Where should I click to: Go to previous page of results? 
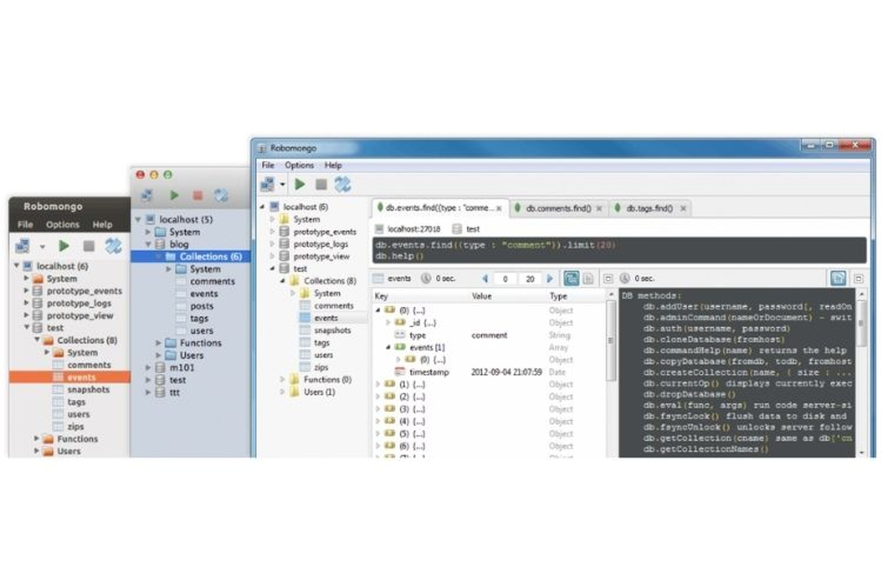coord(485,279)
